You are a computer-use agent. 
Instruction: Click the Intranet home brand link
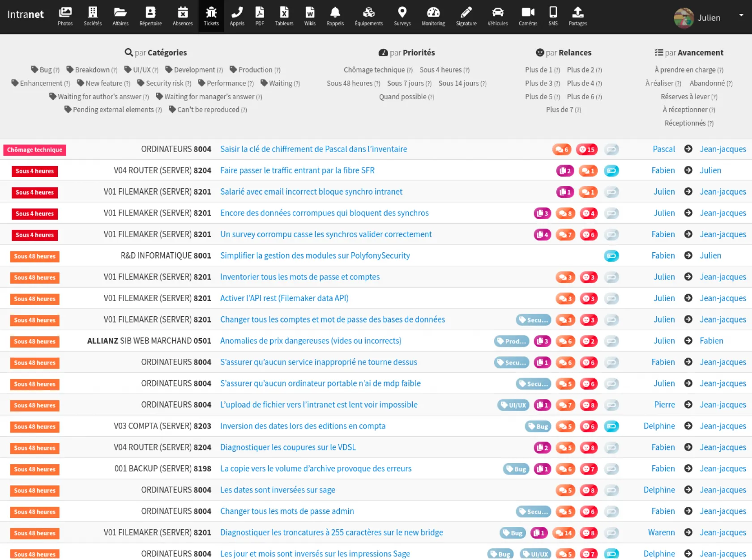coord(26,14)
